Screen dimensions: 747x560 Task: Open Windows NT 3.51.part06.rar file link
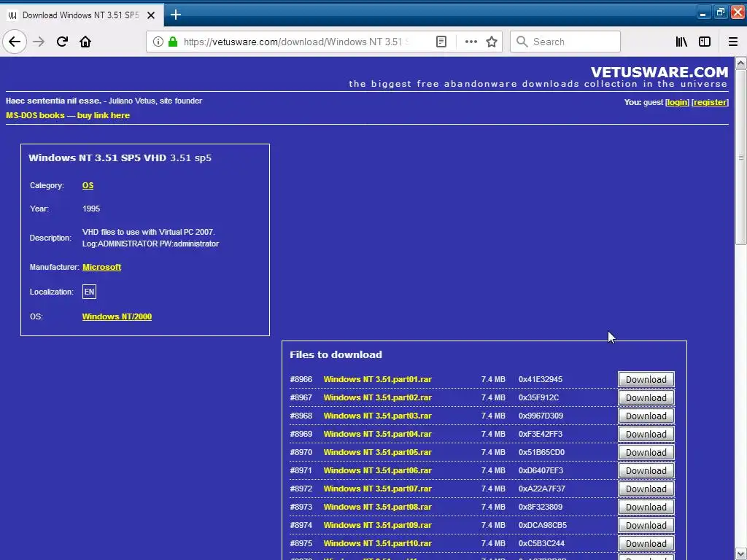point(377,470)
